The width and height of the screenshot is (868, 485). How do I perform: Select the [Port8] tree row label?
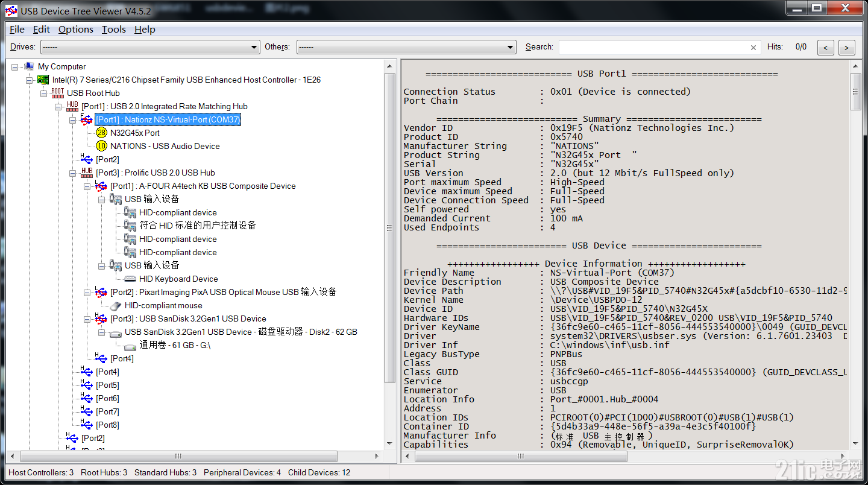point(107,425)
